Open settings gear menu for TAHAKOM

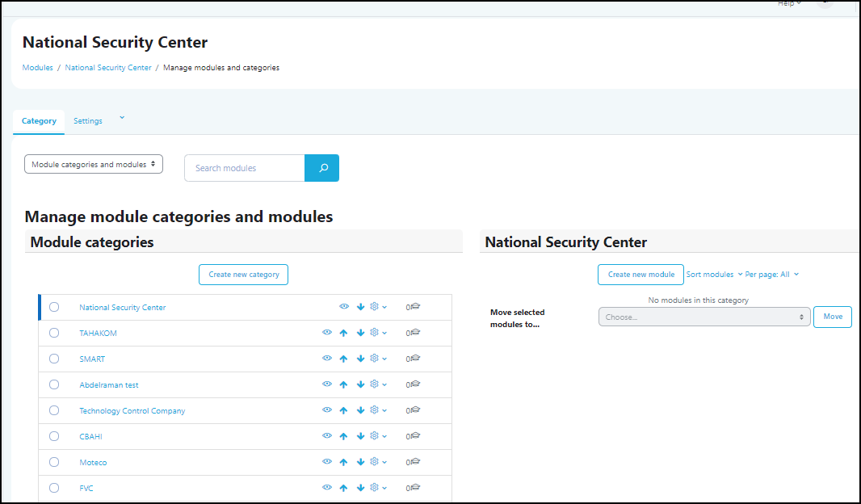click(x=378, y=332)
